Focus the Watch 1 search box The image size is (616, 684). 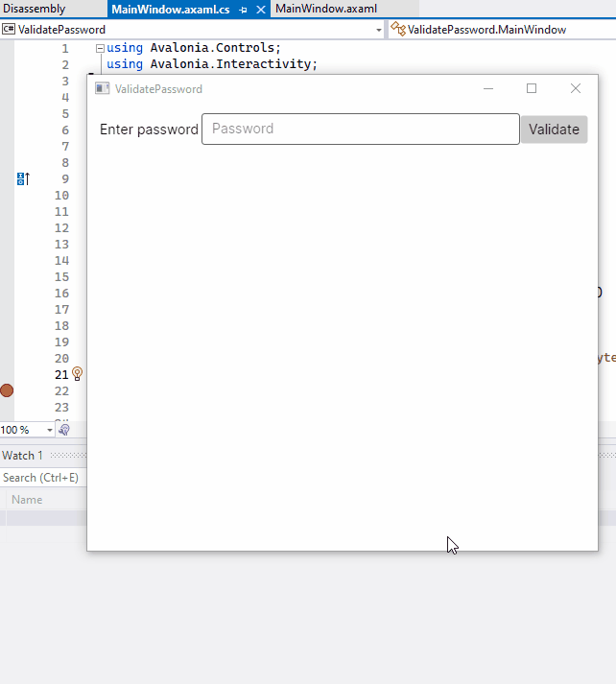point(41,478)
